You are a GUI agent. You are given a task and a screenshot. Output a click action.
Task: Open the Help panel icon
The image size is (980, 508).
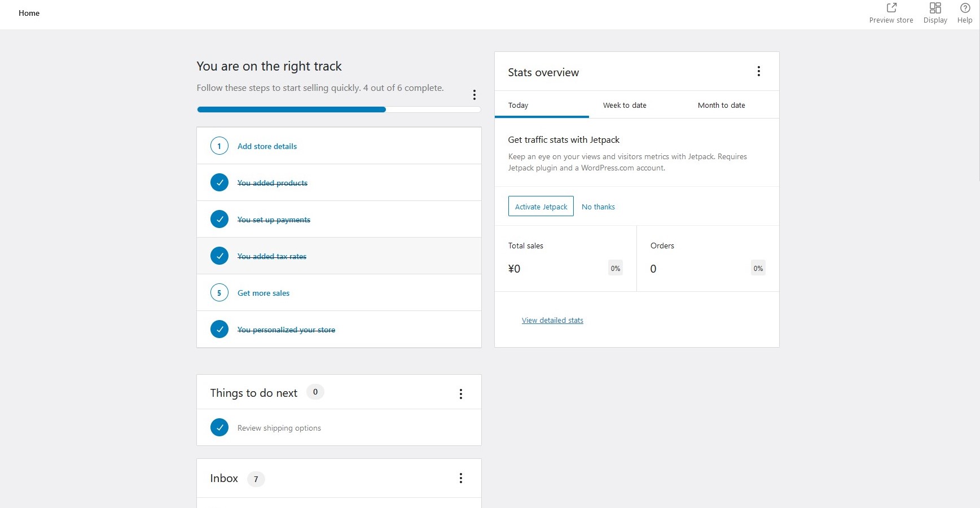[x=965, y=8]
